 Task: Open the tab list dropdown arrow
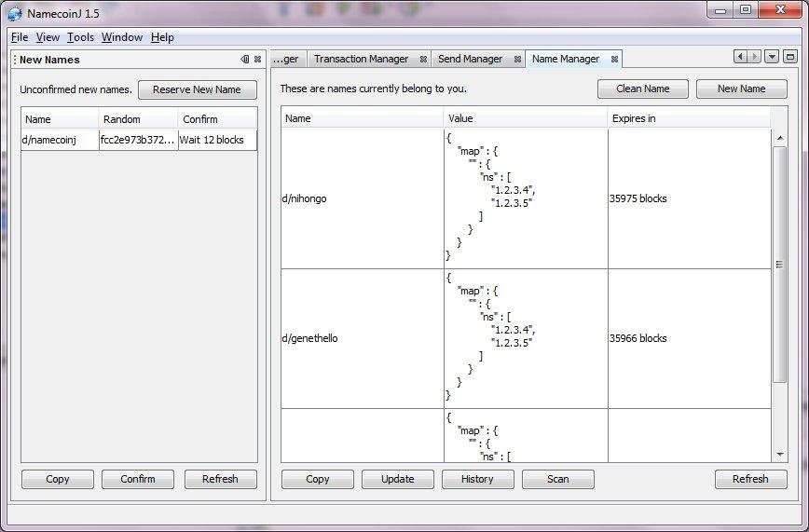pos(772,56)
